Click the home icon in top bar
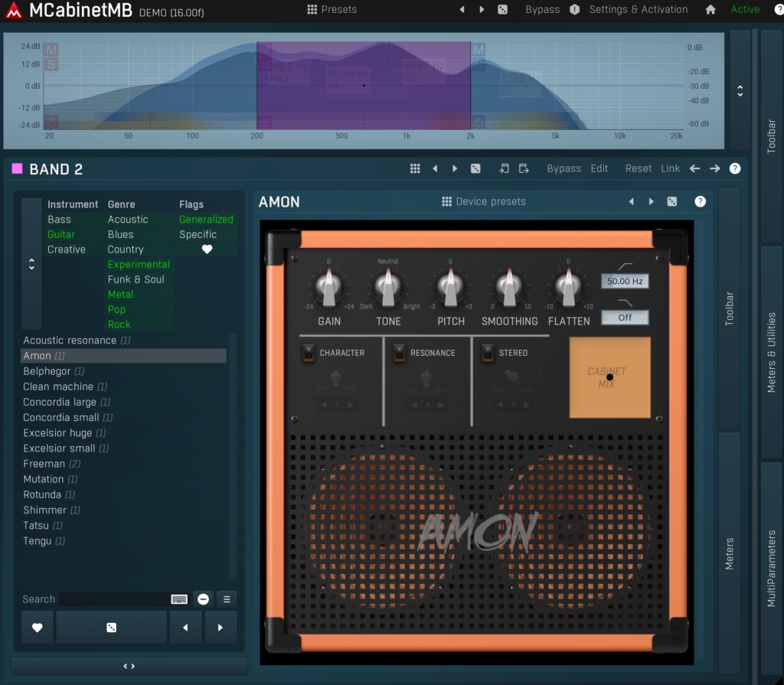 pyautogui.click(x=710, y=10)
